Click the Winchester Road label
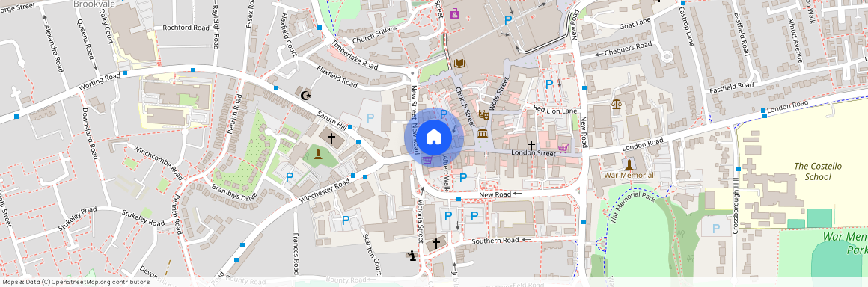This screenshot has height=287, width=868. coord(325,191)
